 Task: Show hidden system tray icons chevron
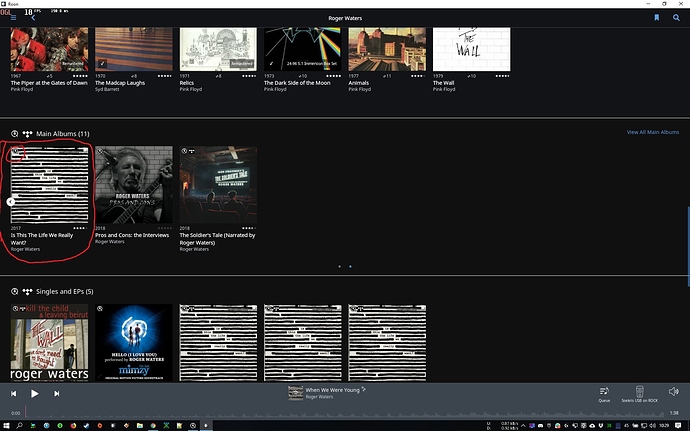coord(523,426)
